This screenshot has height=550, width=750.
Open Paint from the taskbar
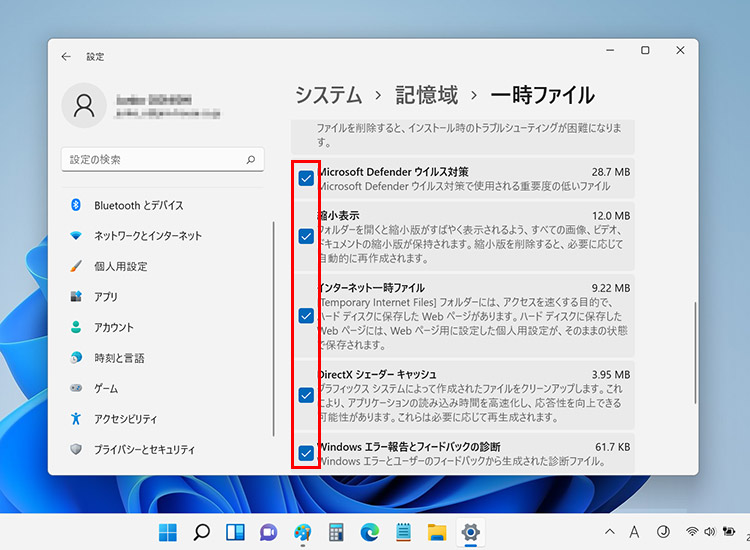click(x=303, y=532)
